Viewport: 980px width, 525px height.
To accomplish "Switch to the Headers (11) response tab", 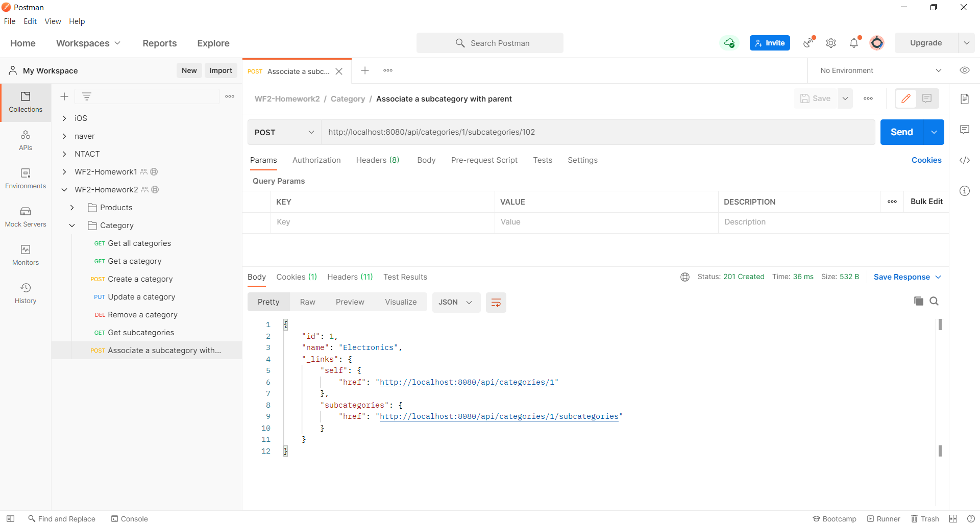I will pos(350,277).
